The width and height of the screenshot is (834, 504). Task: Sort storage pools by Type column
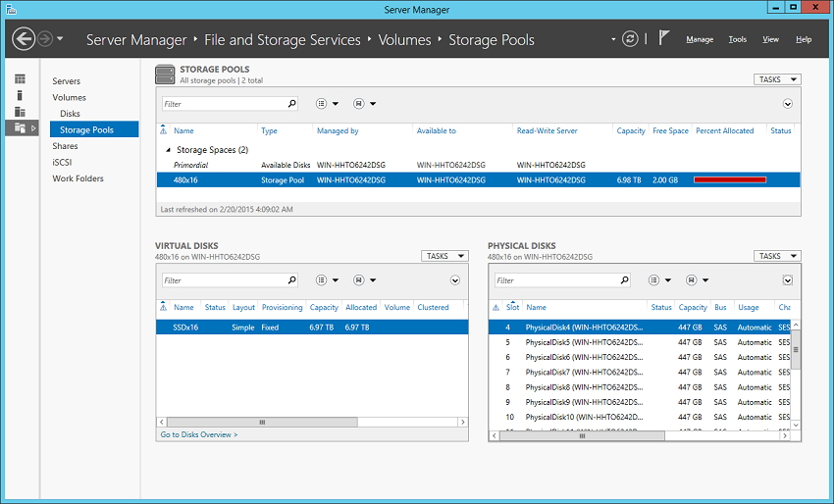point(269,130)
